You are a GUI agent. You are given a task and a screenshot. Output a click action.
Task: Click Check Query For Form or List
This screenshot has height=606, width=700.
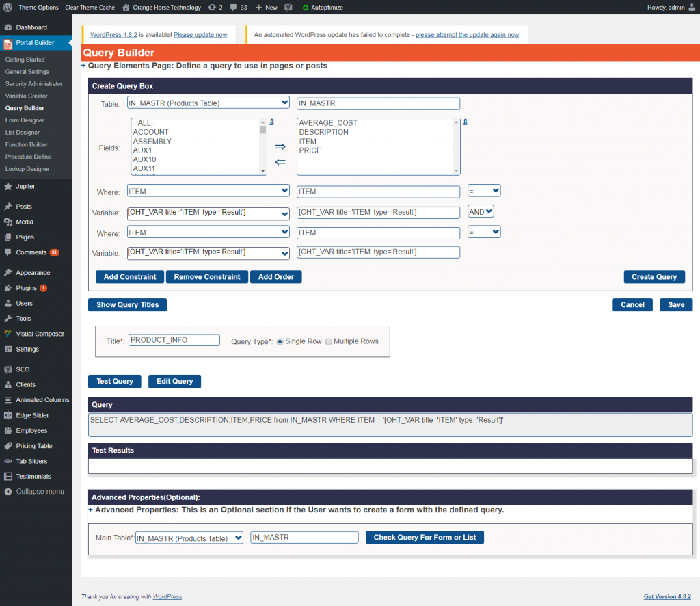coord(425,537)
